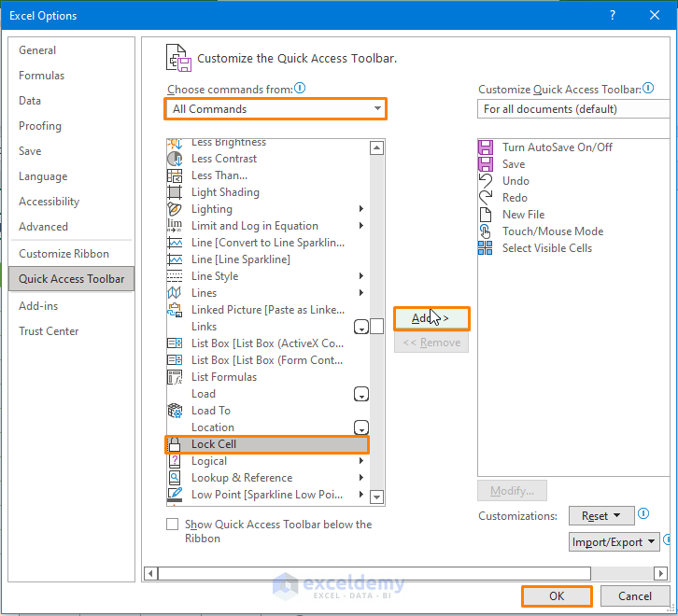Click the Less Contrast command icon
Viewport: 678px width, 616px height.
[x=175, y=159]
